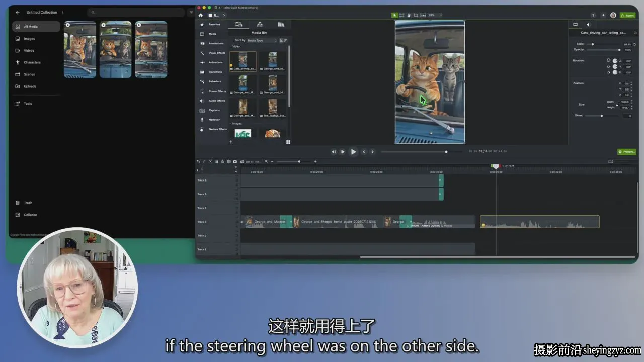Open the user profile avatar

pos(613,15)
